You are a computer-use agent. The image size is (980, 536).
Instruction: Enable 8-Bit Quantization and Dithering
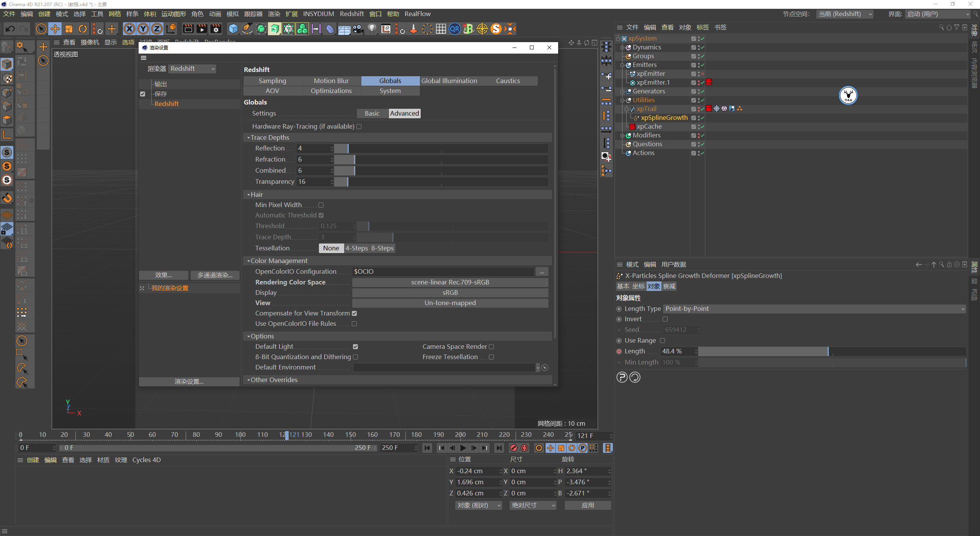click(355, 357)
